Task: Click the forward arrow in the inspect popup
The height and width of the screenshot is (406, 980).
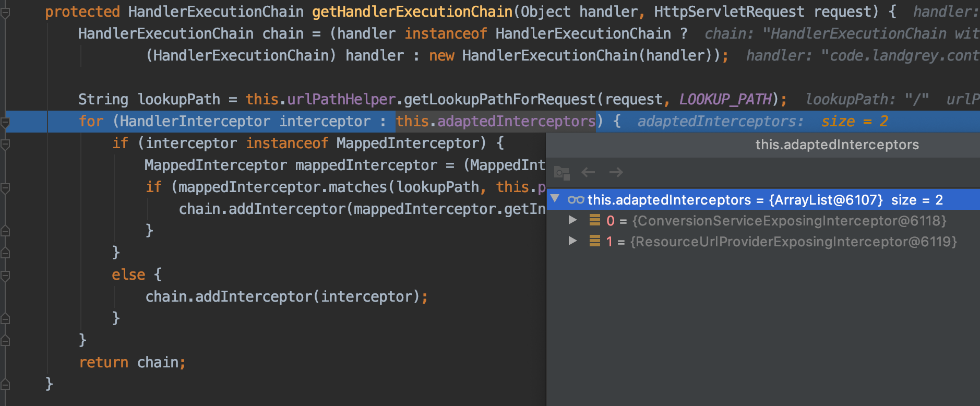Action: click(x=616, y=172)
